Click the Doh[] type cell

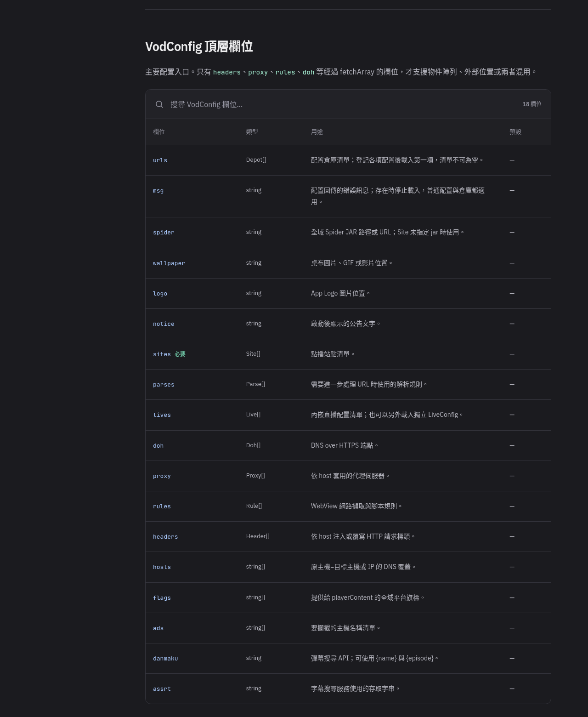(253, 445)
